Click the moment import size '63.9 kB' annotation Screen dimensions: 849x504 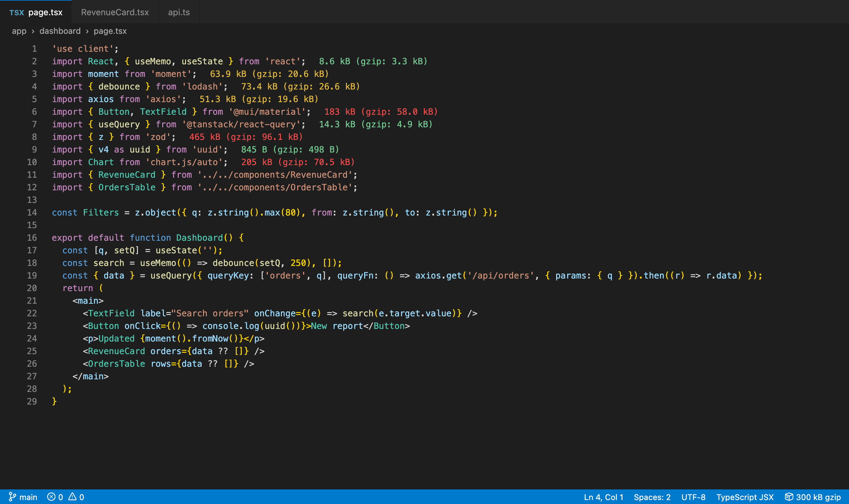269,74
